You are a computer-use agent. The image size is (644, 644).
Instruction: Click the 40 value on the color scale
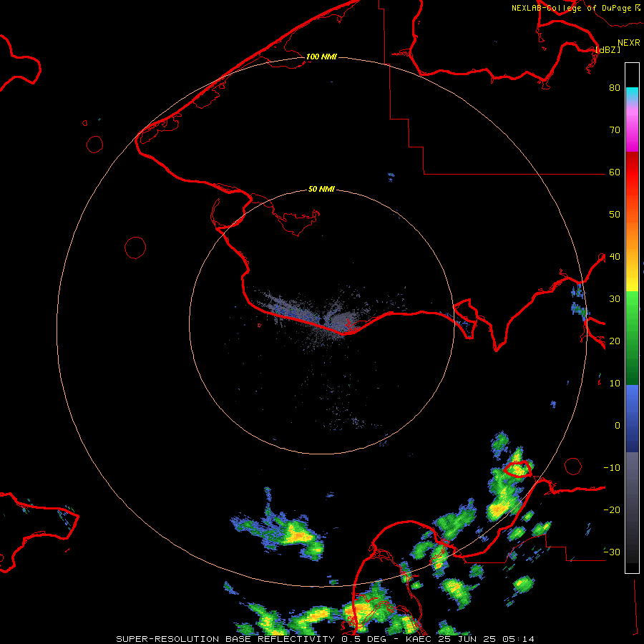615,257
